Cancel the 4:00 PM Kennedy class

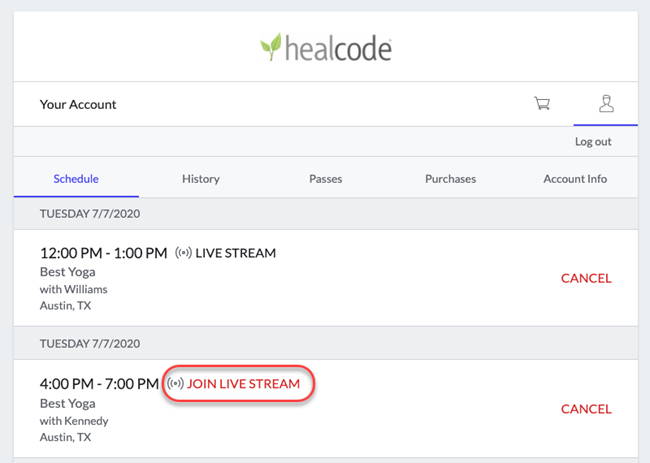(585, 408)
